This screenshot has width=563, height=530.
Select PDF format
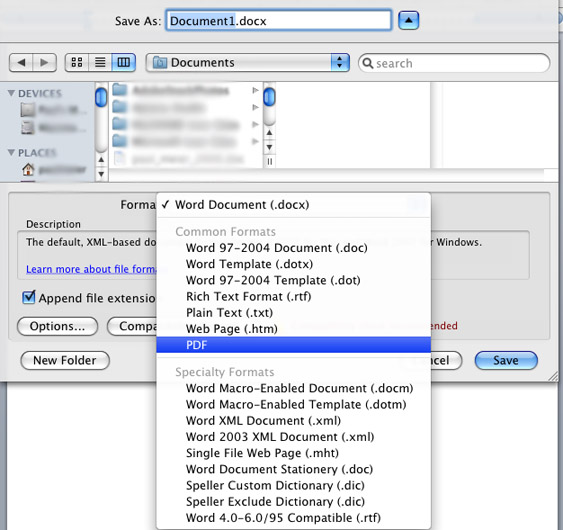coord(293,345)
